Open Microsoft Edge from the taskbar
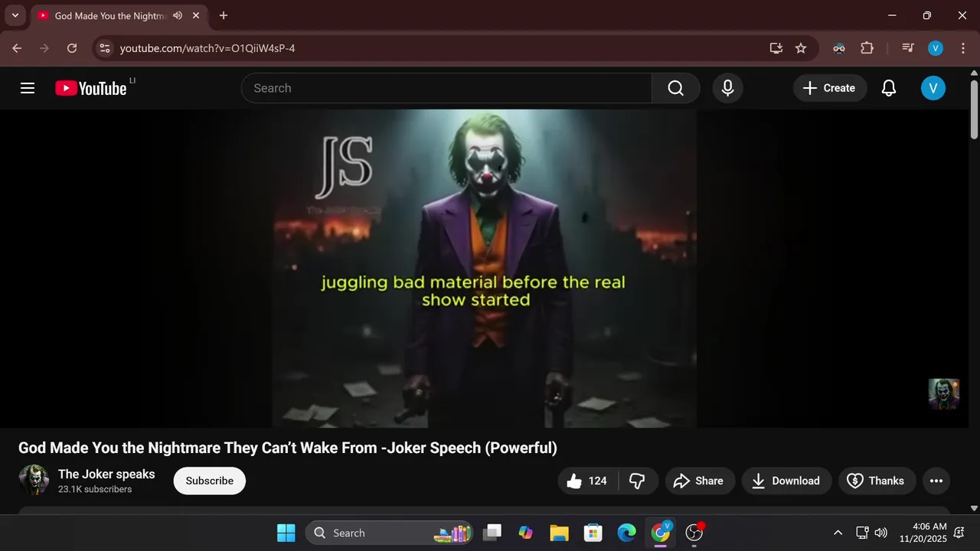The width and height of the screenshot is (980, 551). point(626,533)
